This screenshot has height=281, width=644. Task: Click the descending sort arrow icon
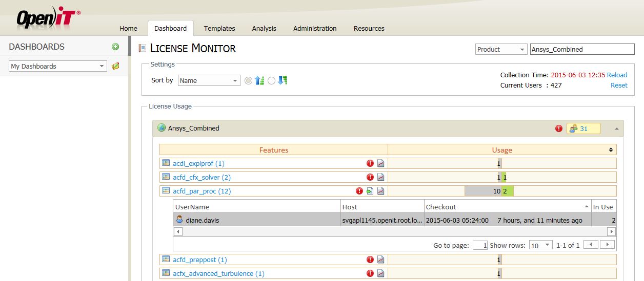(282, 80)
